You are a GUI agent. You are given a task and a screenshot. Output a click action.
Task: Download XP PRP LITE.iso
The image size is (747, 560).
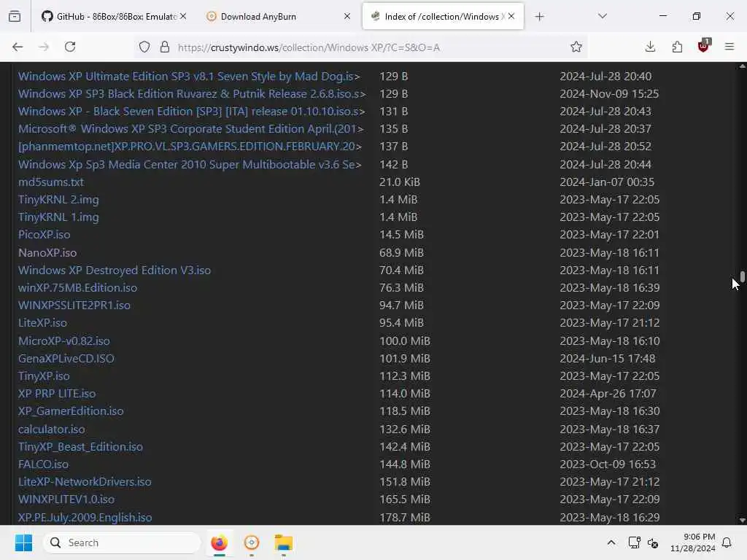point(57,394)
